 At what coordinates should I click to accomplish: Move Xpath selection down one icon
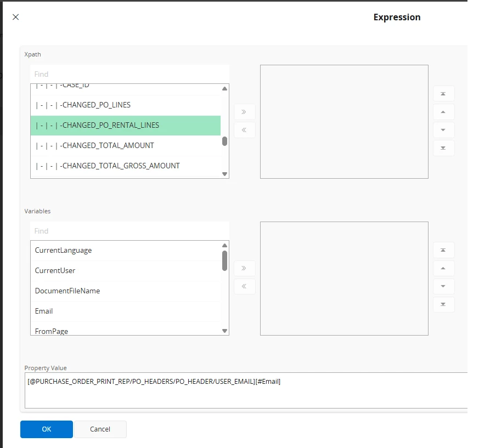click(443, 130)
